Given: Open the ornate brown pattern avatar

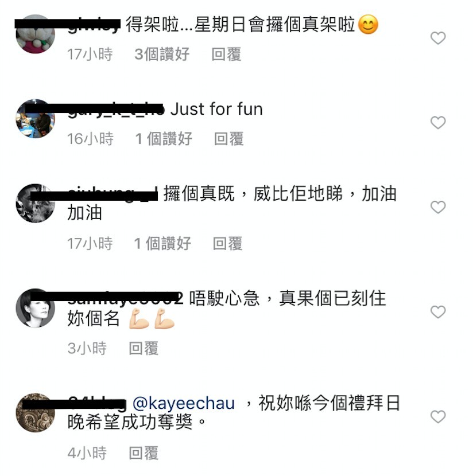Looking at the screenshot, I should pos(35,412).
